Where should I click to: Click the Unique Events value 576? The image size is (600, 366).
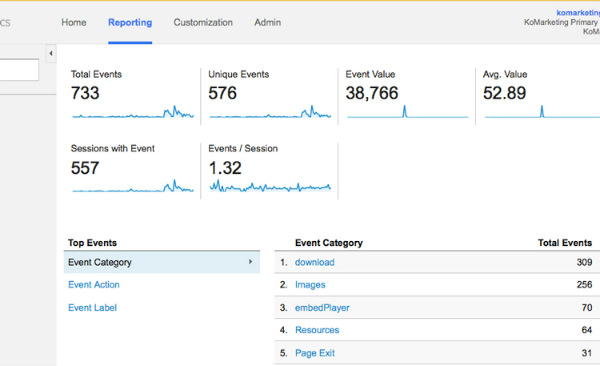(222, 93)
